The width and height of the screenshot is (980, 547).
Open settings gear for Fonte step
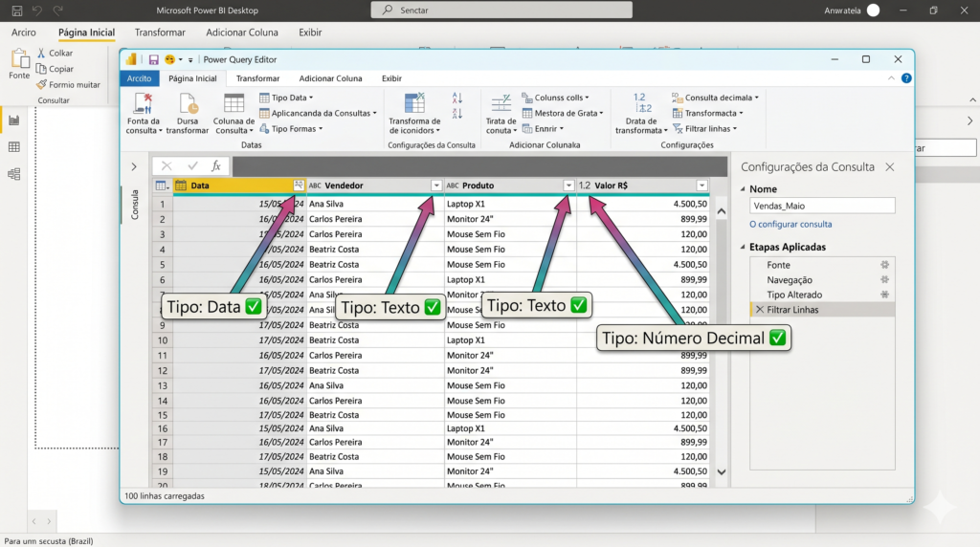(884, 265)
